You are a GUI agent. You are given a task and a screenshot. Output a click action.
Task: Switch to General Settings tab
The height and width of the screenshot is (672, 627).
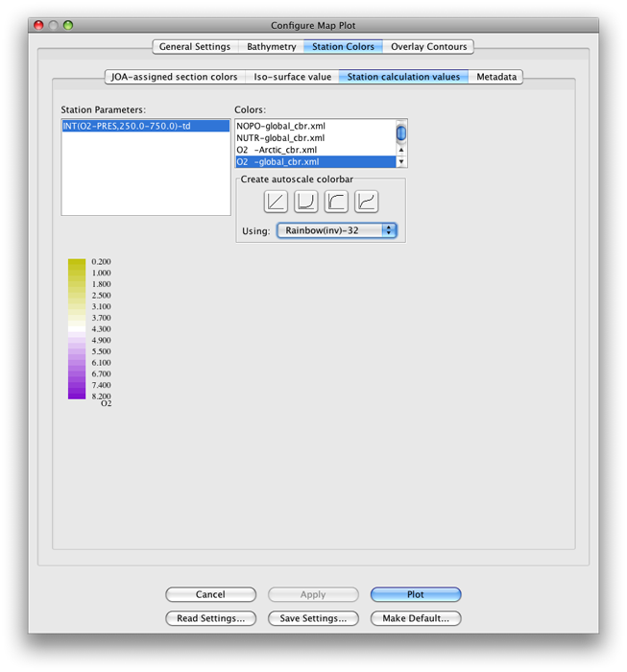(x=195, y=46)
